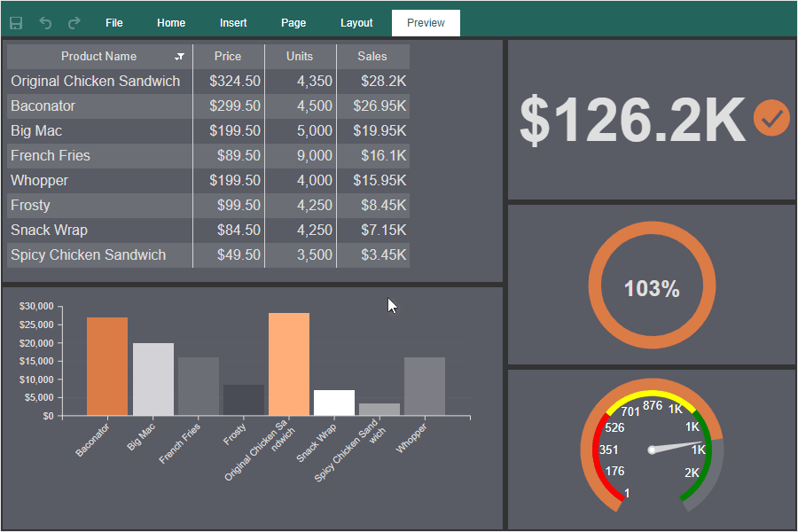Click the white Snack Wrap bar
798x532 pixels.
tap(334, 403)
